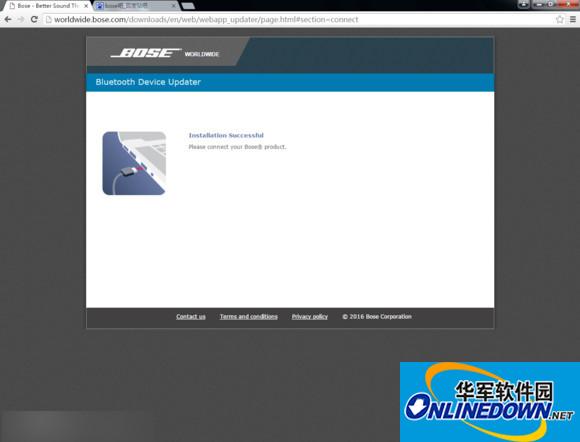This screenshot has width=580, height=442.
Task: Click the 2016 Bose Corporation copyright text
Action: click(x=377, y=317)
